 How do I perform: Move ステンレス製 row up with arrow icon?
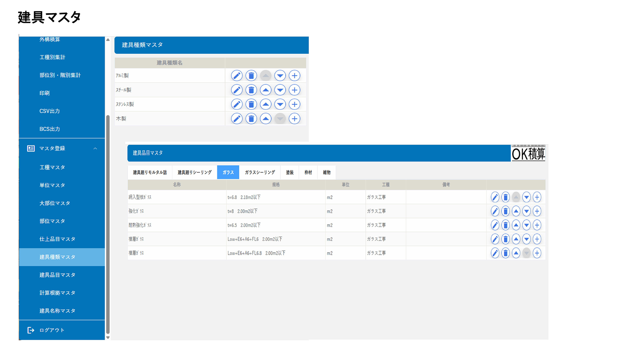266,104
